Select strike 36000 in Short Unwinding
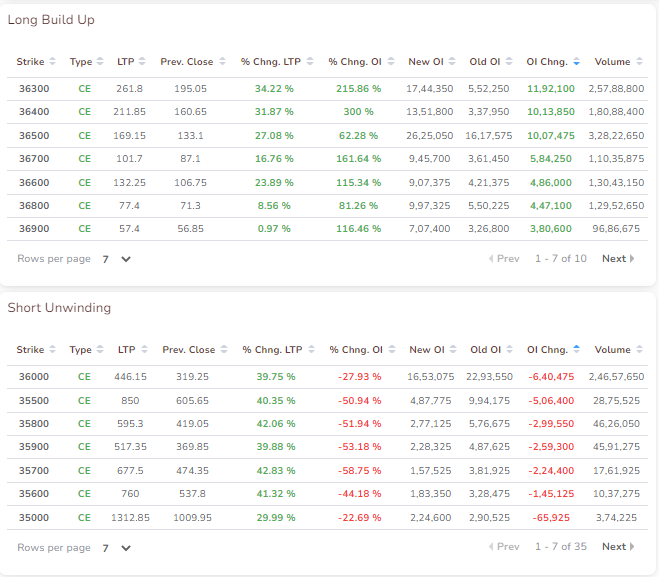 [x=34, y=377]
